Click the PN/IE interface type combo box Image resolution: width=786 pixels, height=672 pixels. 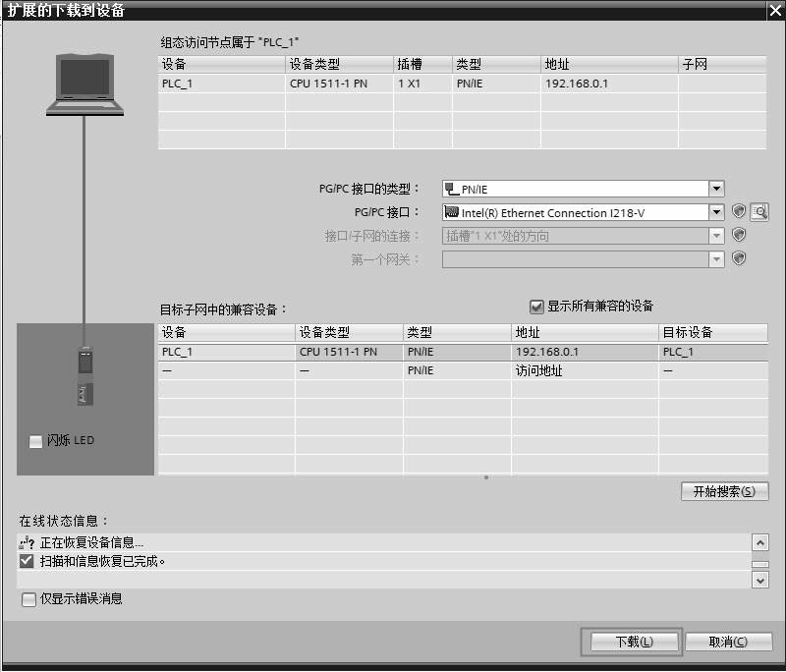tap(583, 189)
